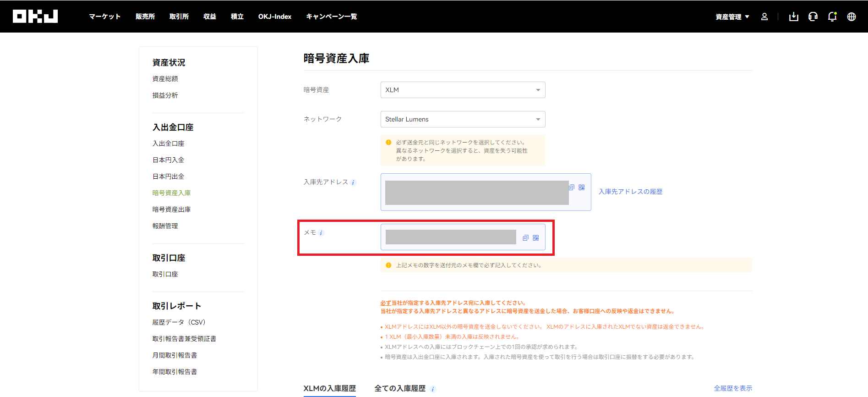Click the globe language icon
Viewport: 868px width, 397px height.
click(852, 17)
